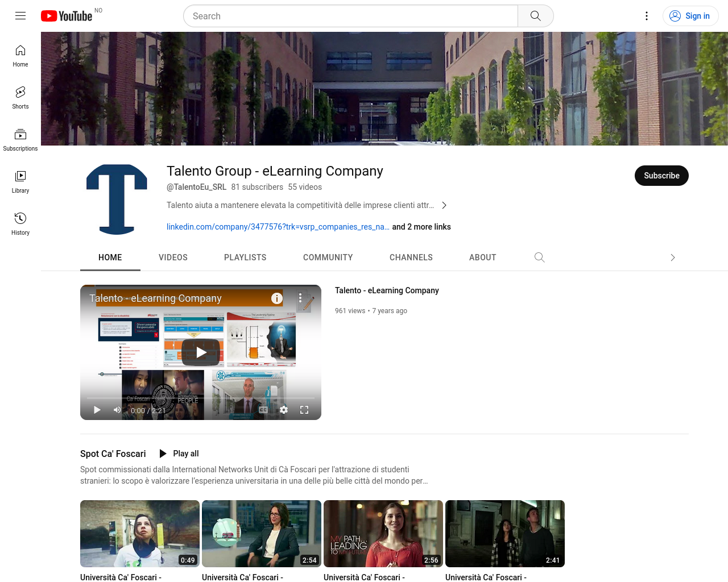Screen dimensions: 728x582
Task: Click the playlist description starting 'Spot commissionati'
Action: [x=254, y=475]
